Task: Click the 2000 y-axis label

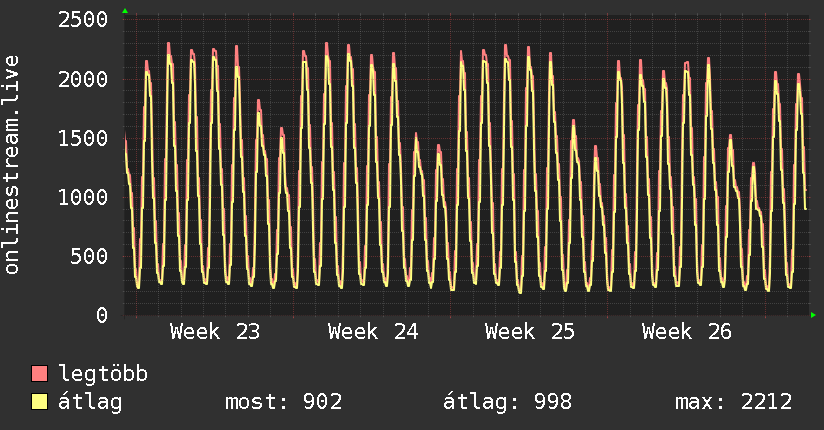Action: [x=83, y=79]
